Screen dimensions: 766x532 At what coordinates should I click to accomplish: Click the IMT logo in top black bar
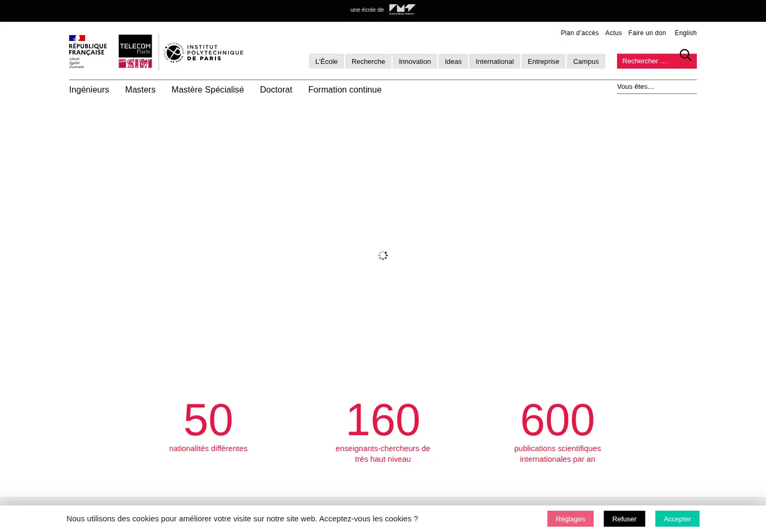(402, 10)
